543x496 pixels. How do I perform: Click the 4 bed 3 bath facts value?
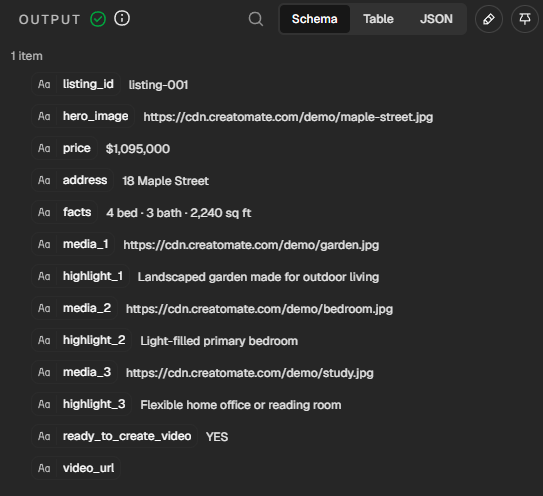[179, 213]
